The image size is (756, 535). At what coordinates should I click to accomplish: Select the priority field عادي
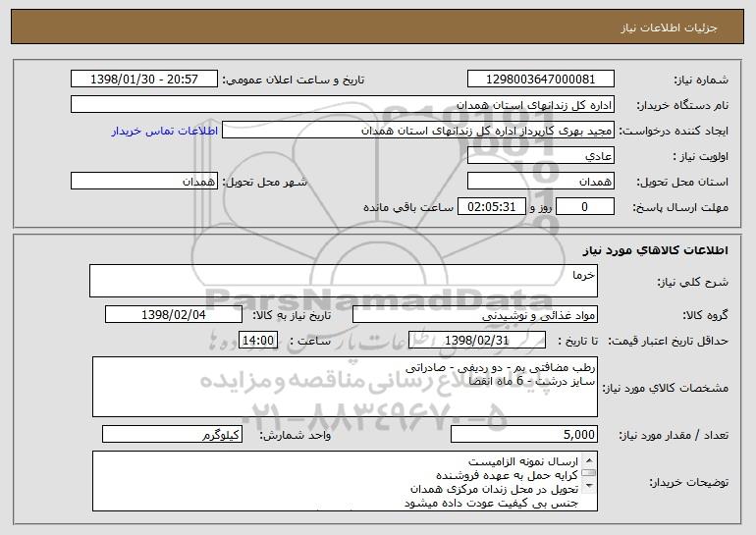[540, 156]
